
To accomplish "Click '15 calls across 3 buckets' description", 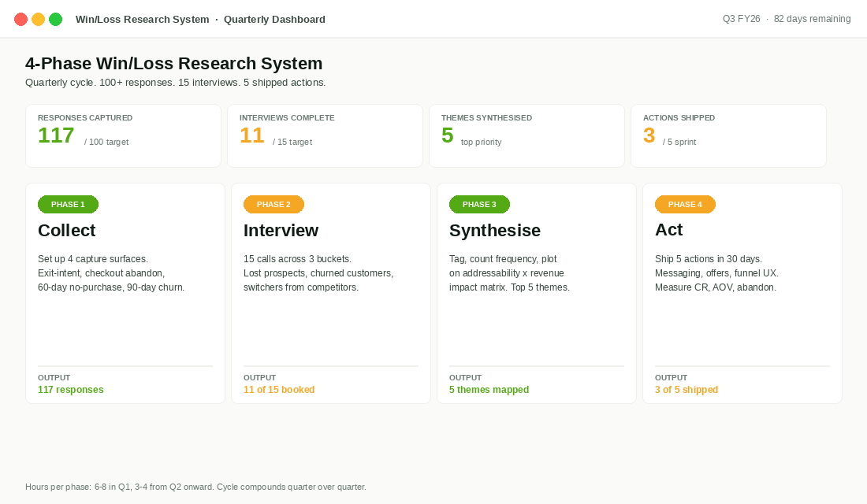I will (297, 259).
